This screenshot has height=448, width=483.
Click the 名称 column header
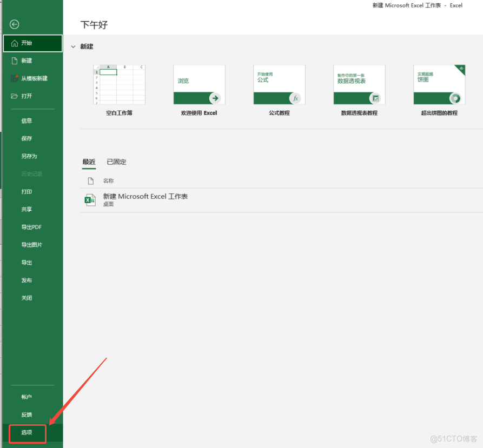coord(108,181)
